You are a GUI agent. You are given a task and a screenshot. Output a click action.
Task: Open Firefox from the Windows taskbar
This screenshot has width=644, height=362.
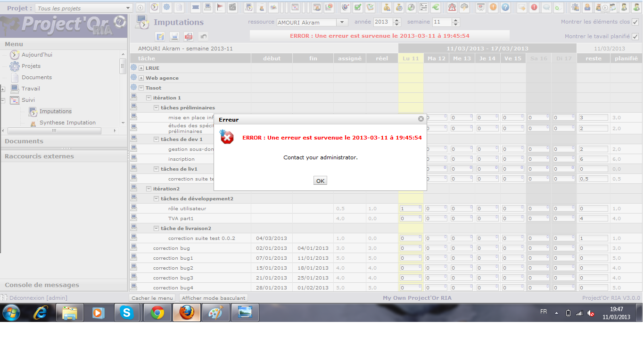(187, 313)
